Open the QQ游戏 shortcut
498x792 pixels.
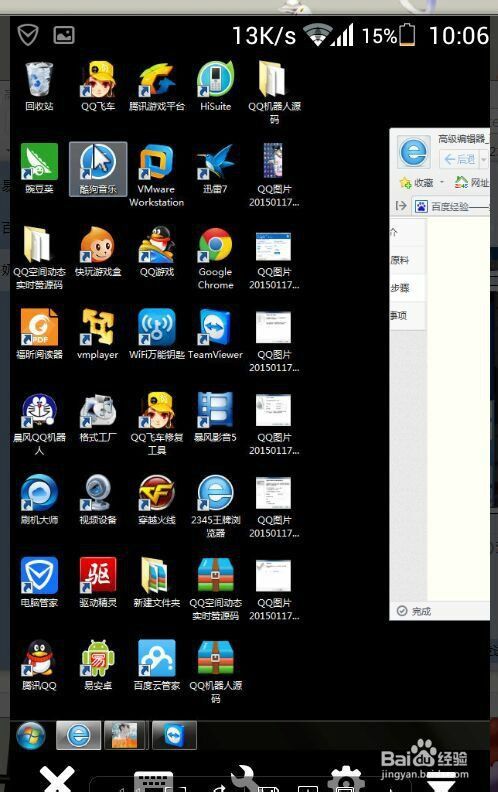click(157, 252)
